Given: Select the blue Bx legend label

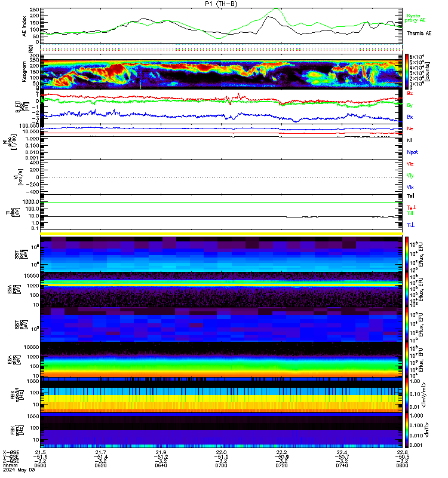Looking at the screenshot, I should point(410,117).
